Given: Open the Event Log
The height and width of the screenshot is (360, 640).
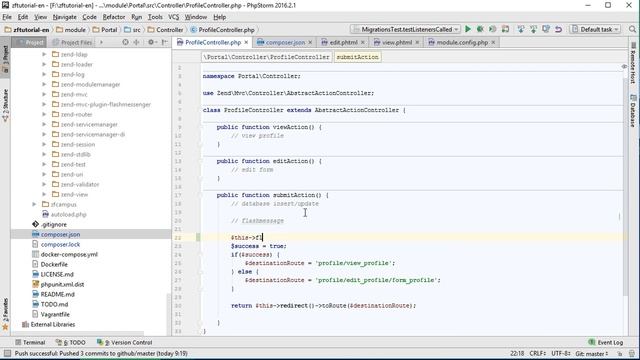Looking at the screenshot, I should coord(606,342).
